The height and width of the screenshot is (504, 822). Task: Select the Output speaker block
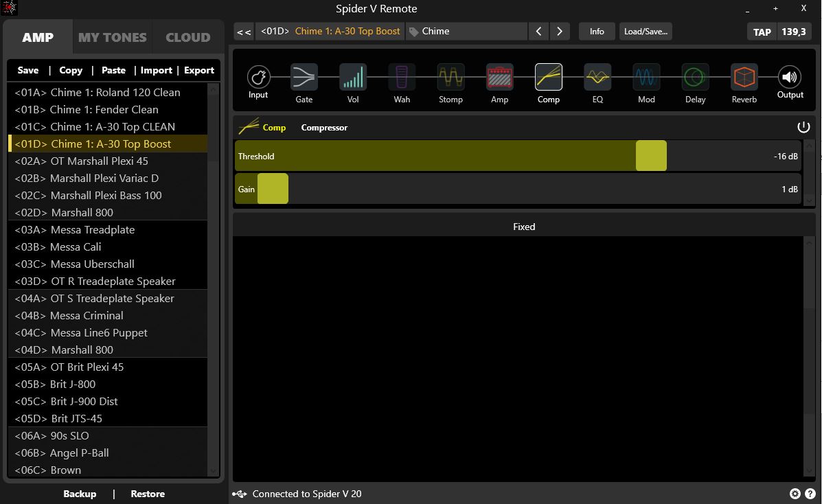[x=790, y=77]
